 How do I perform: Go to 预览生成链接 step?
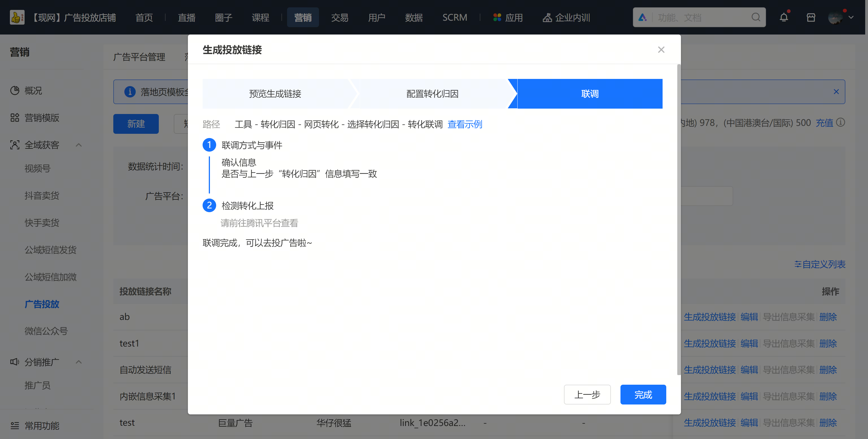click(x=275, y=93)
